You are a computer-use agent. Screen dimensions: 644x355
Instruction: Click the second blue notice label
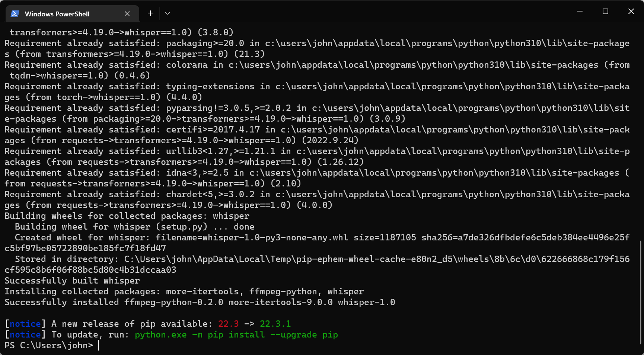[25, 335]
